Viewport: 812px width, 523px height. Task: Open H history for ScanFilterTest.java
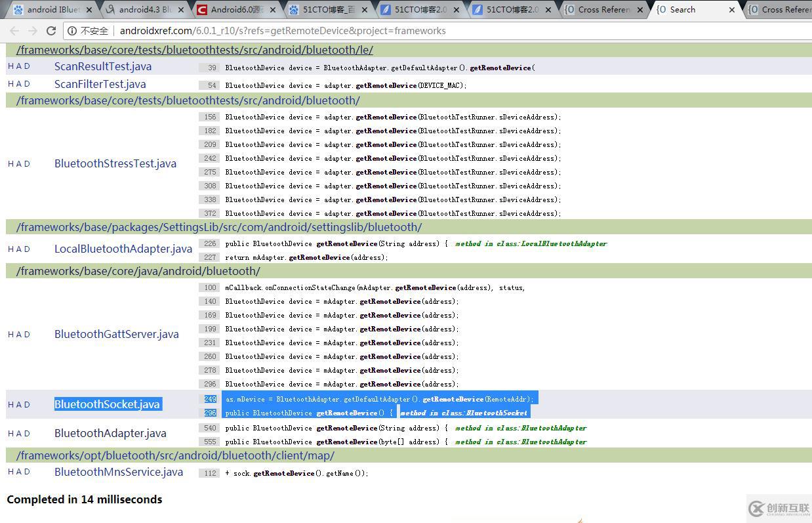click(11, 84)
